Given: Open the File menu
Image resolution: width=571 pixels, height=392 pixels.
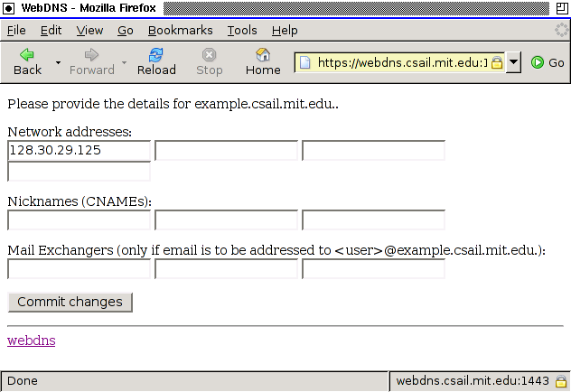Looking at the screenshot, I should pyautogui.click(x=16, y=30).
